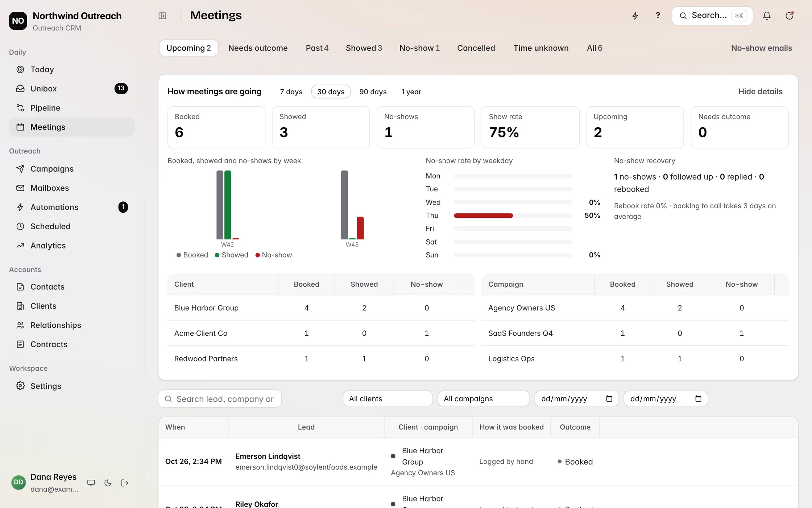Open Campaigns page
The width and height of the screenshot is (812, 508).
(72, 169)
